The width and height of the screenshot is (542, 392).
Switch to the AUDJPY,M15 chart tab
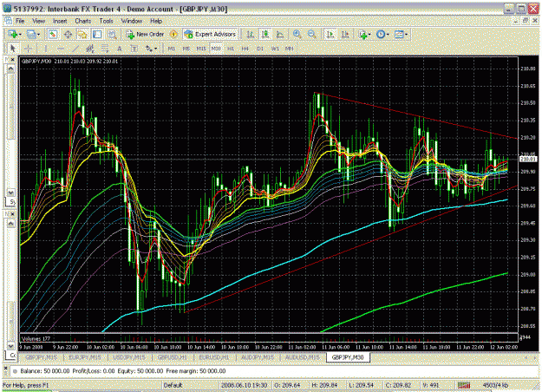(x=258, y=357)
